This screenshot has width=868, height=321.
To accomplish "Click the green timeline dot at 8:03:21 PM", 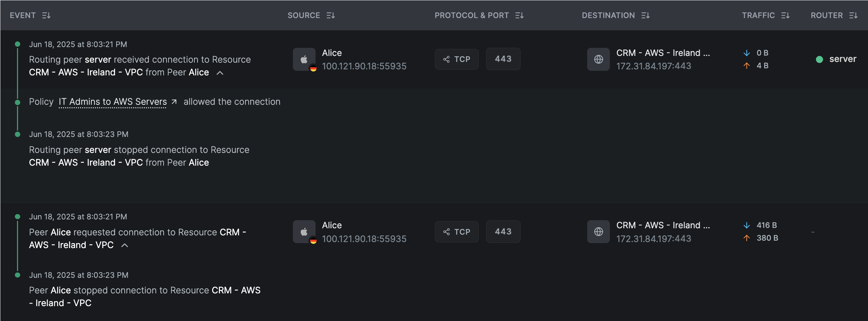I will coord(18,44).
